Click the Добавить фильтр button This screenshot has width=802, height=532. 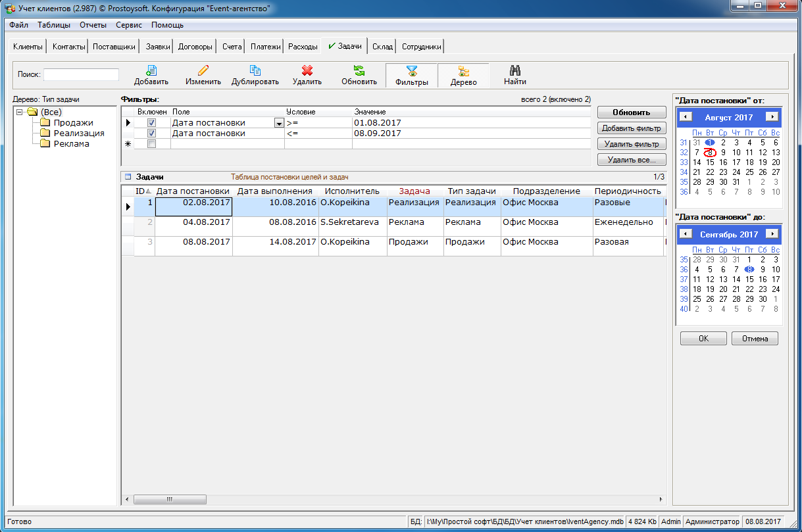(632, 128)
